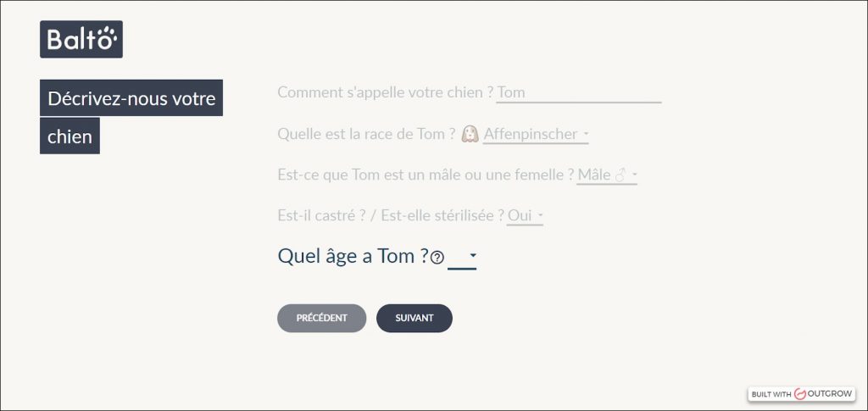Click the 'Quel âge a Tom ?' question

(352, 256)
